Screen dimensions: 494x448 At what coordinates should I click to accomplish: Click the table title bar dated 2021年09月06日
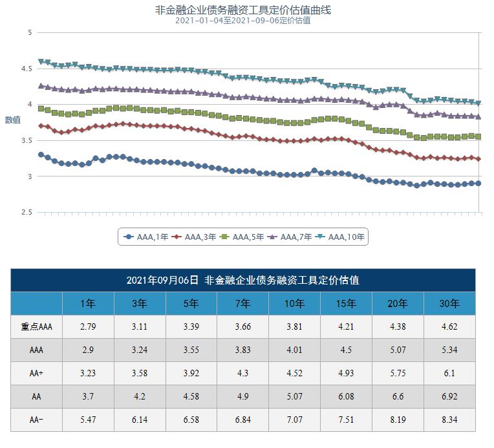pos(243,280)
